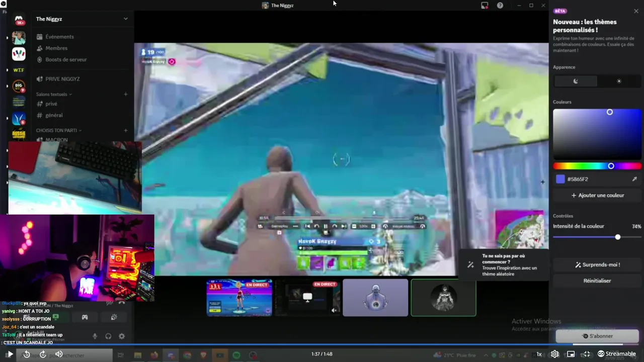644x362 pixels.
Task: Click the #5865F2 color swatch
Action: point(560,179)
